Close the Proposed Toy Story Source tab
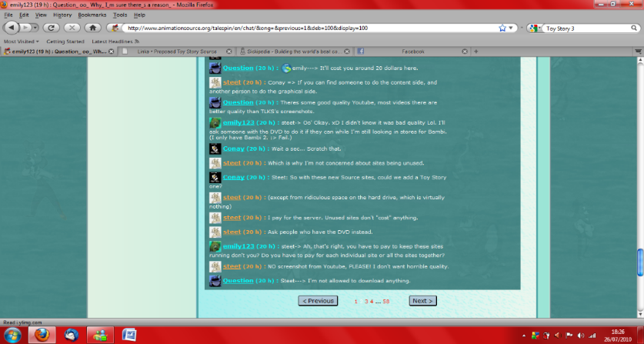Screen dimensions: 644x344 point(229,52)
